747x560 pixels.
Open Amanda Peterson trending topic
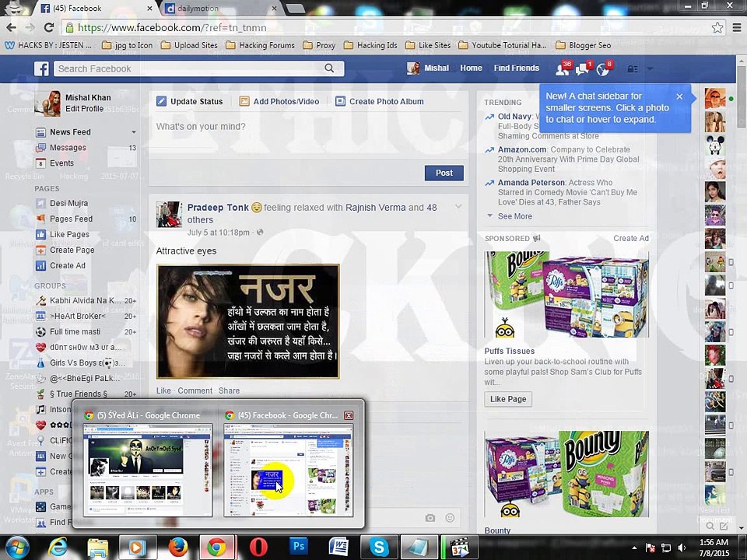(x=531, y=182)
